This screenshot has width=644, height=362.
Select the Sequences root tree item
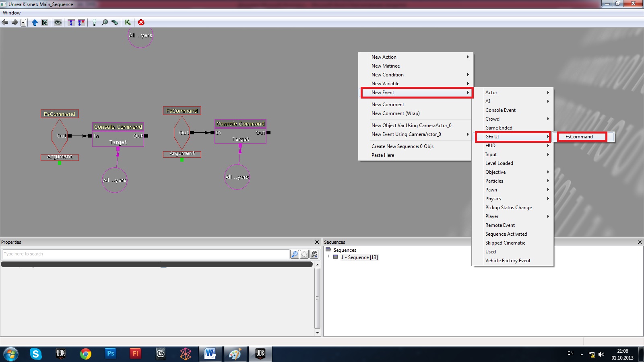(x=345, y=250)
